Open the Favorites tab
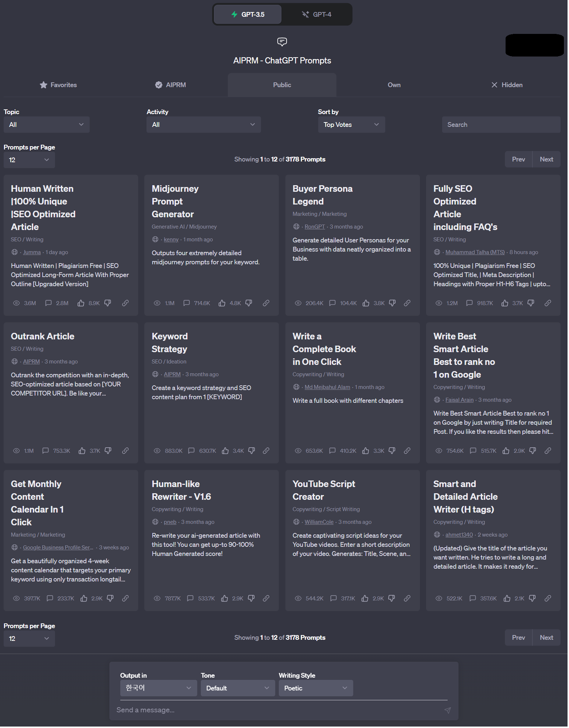The height and width of the screenshot is (728, 569). click(x=58, y=85)
